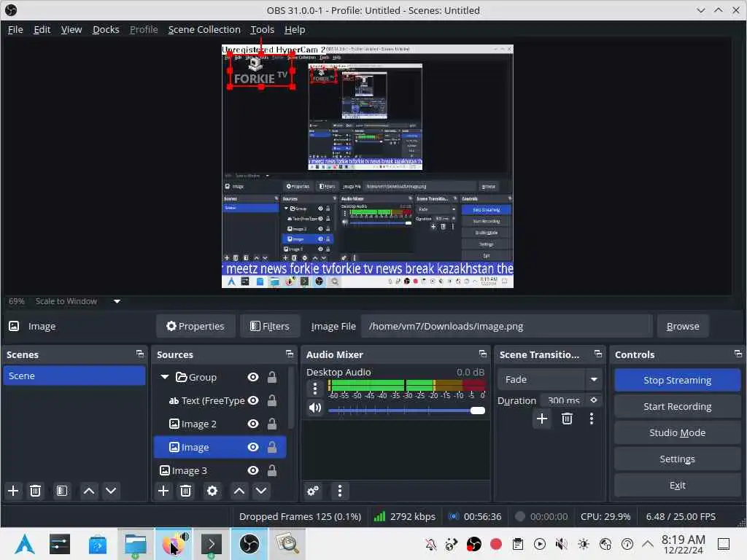Viewport: 747px width, 560px height.
Task: Open the Help menu
Action: click(295, 29)
